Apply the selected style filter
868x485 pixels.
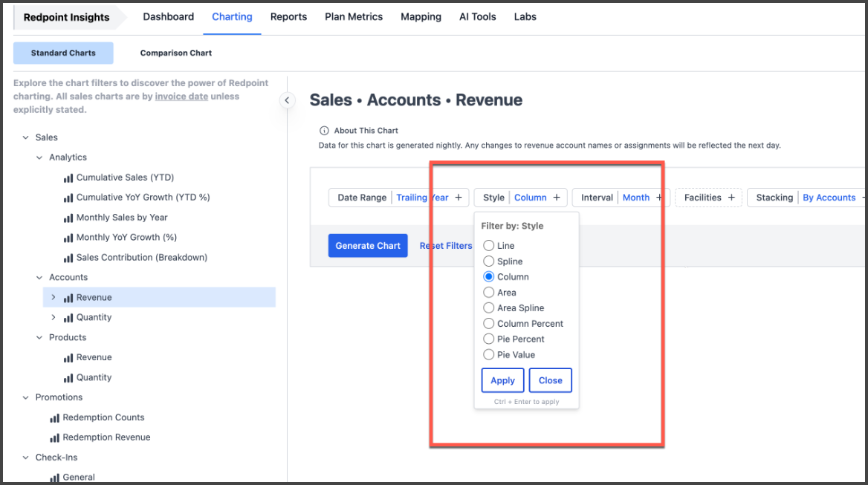pyautogui.click(x=502, y=380)
